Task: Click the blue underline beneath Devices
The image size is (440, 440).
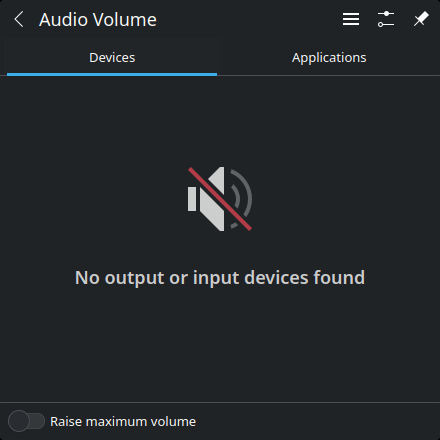Action: coord(112,74)
